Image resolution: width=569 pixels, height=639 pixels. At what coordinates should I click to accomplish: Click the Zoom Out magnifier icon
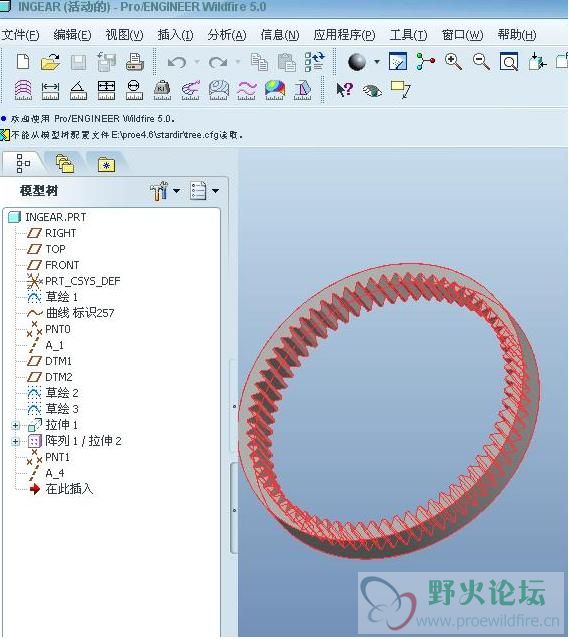click(481, 62)
